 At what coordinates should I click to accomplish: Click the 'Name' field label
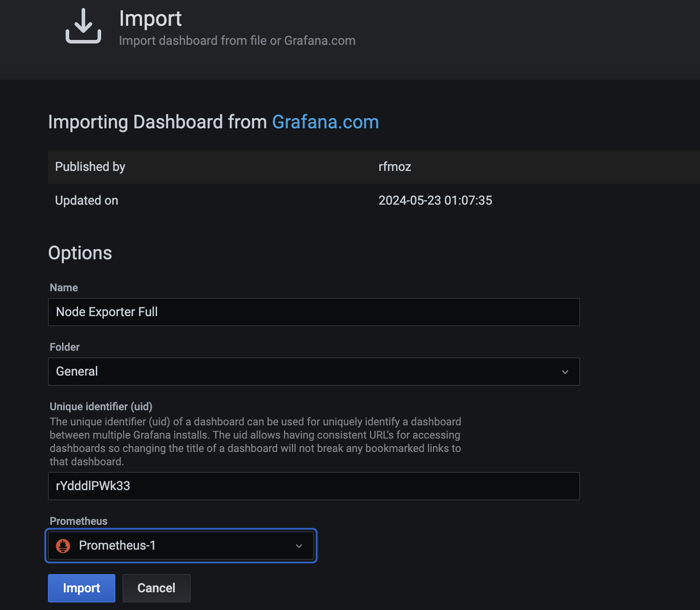pyautogui.click(x=64, y=288)
